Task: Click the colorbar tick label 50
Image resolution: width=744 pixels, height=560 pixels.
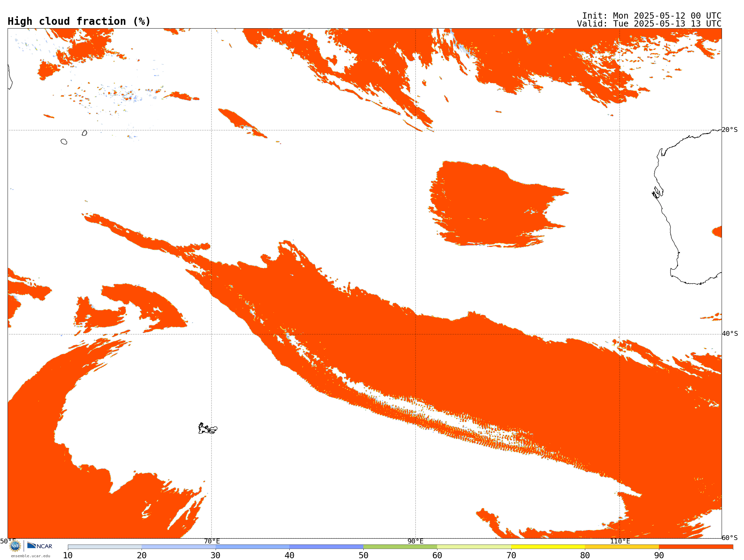Action: point(363,556)
